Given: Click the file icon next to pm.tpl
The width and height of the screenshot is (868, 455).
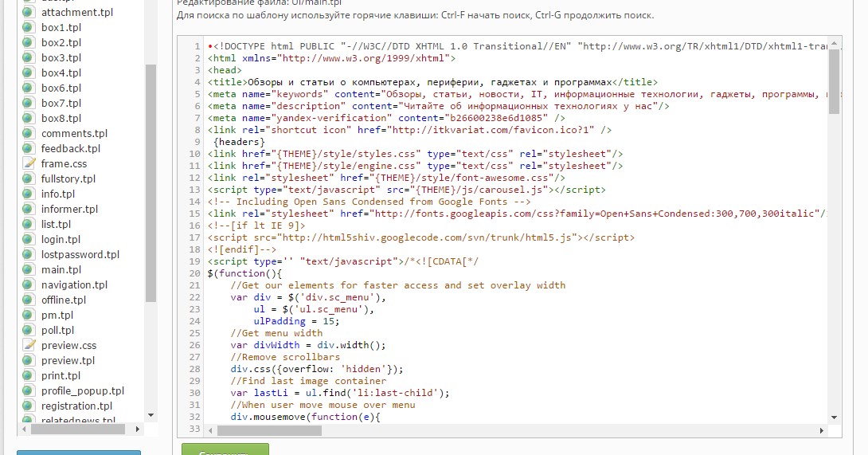Looking at the screenshot, I should 28,315.
